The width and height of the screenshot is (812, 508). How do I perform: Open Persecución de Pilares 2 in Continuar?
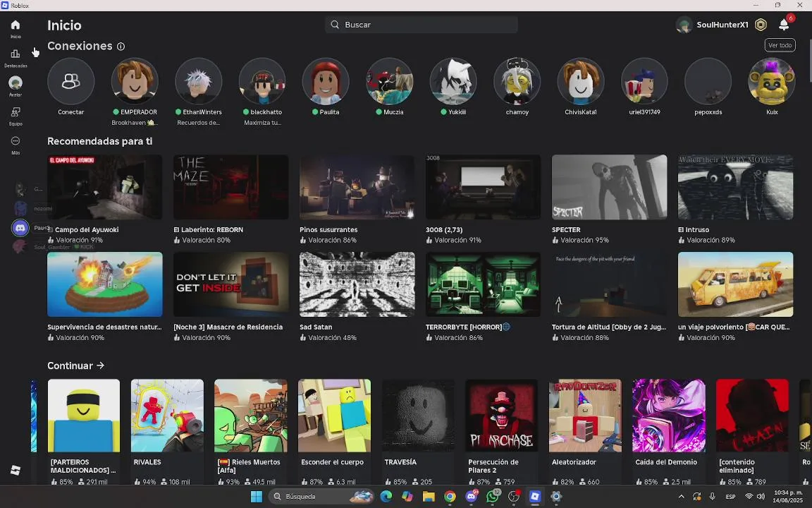click(501, 416)
